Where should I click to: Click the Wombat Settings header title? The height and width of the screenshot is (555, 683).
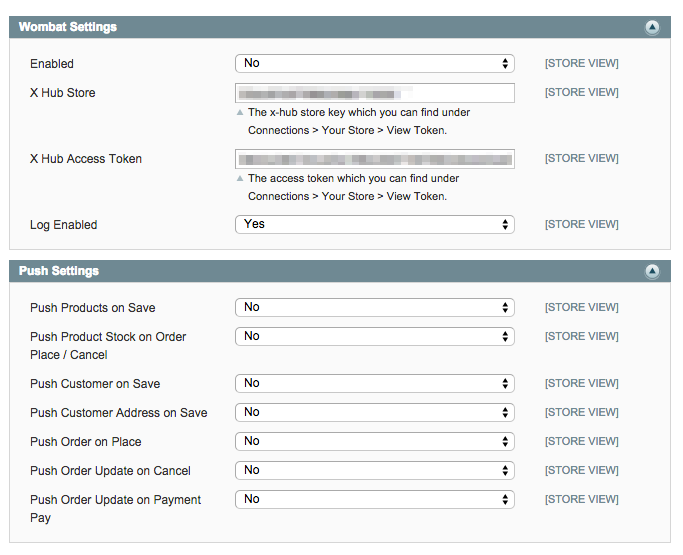[68, 27]
